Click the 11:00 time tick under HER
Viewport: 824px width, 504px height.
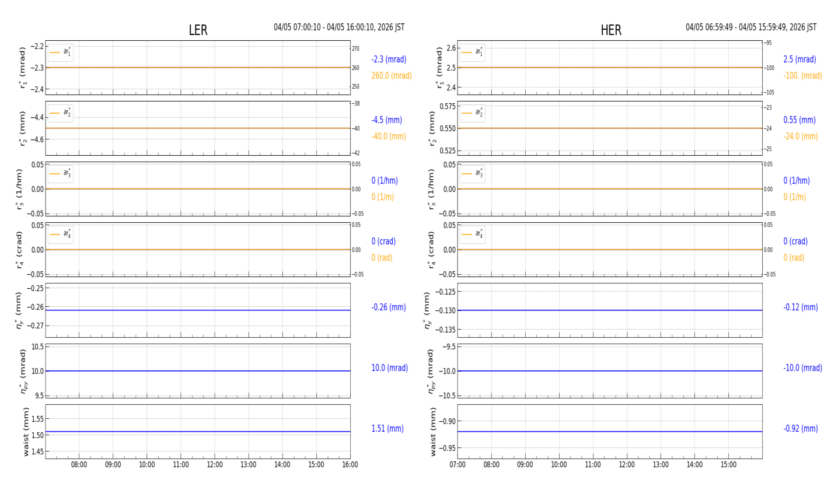click(593, 465)
